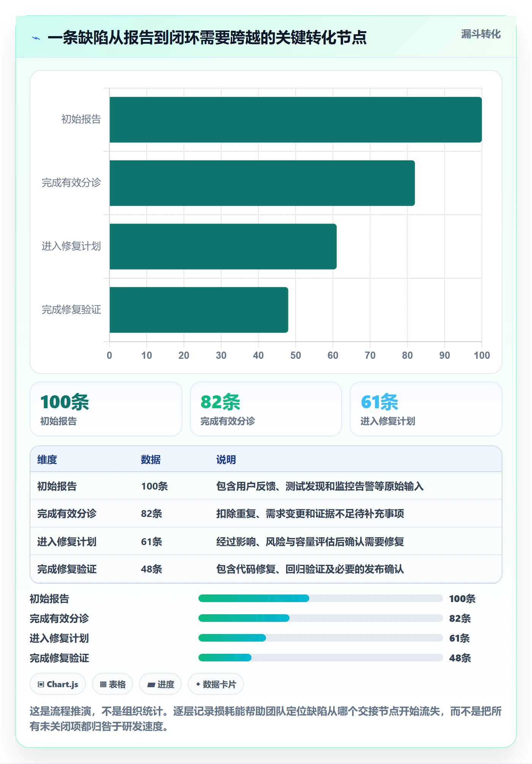Click the description starting with 扣除重复
Viewport: 532px width, 764px height.
[x=310, y=514]
